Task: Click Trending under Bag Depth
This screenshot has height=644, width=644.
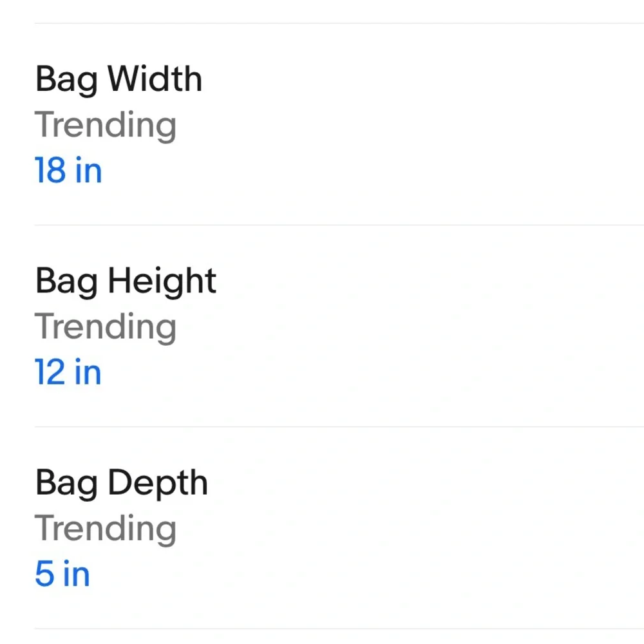Action: coord(106,528)
